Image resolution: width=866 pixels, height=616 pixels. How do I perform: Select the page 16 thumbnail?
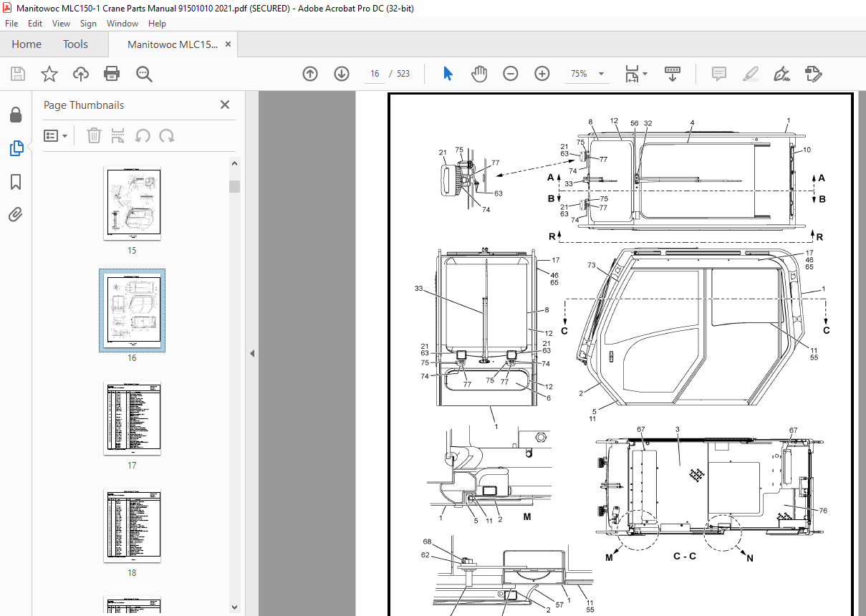pyautogui.click(x=132, y=311)
